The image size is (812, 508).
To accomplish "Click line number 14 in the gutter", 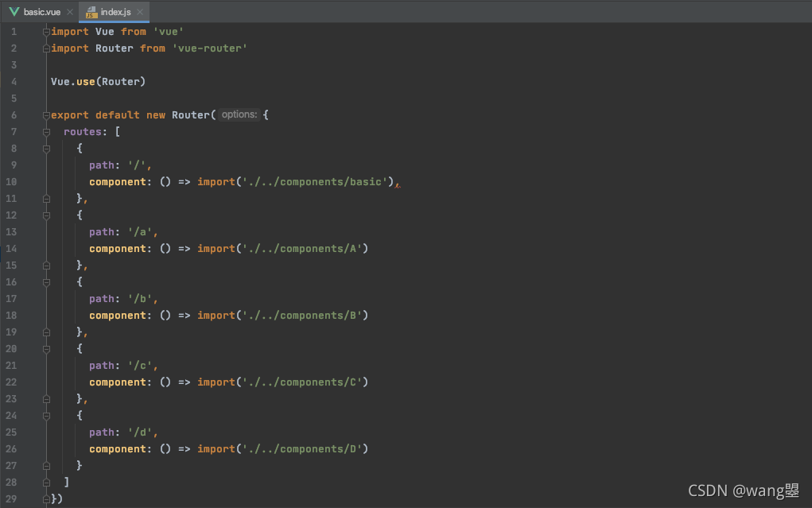I will coord(11,249).
